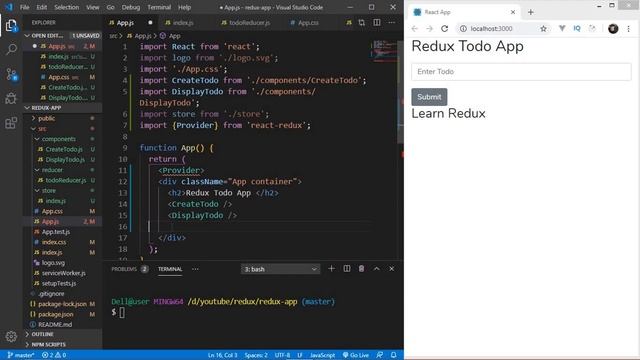Click the split editor icon
The height and width of the screenshot is (360, 640).
tap(377, 22)
